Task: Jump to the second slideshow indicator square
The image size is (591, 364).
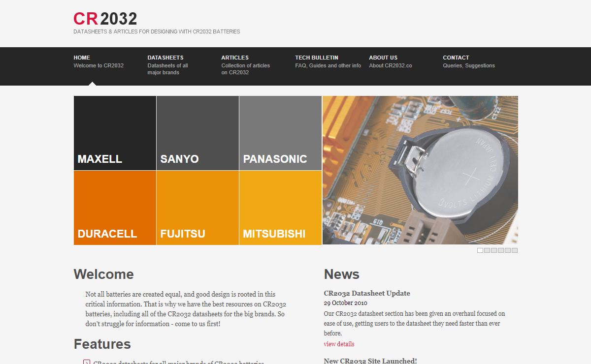Action: tap(487, 250)
